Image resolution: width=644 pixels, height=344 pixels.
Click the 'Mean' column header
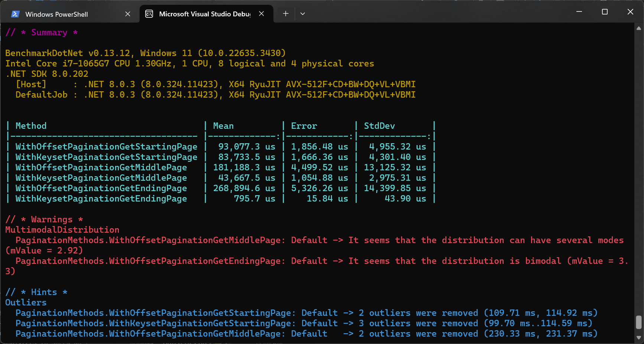click(224, 126)
